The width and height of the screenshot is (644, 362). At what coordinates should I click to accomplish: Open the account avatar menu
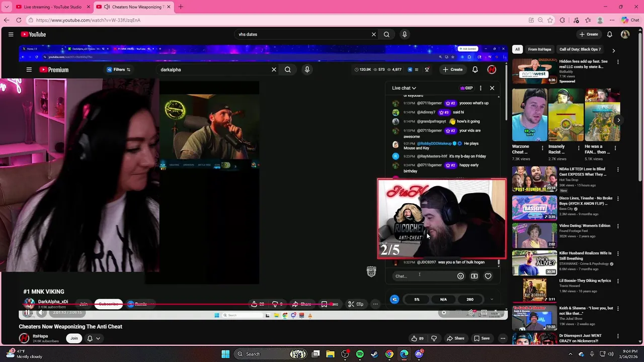(x=625, y=34)
